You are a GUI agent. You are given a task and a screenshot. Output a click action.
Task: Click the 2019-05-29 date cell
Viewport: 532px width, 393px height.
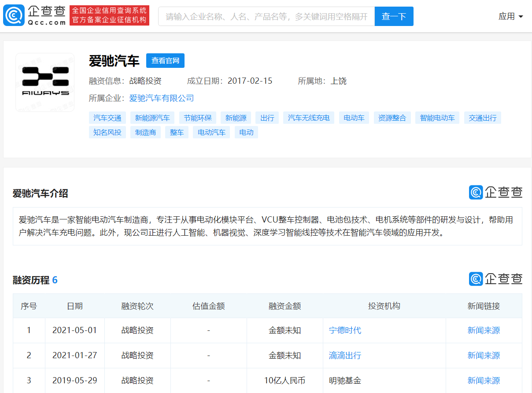[x=75, y=381]
